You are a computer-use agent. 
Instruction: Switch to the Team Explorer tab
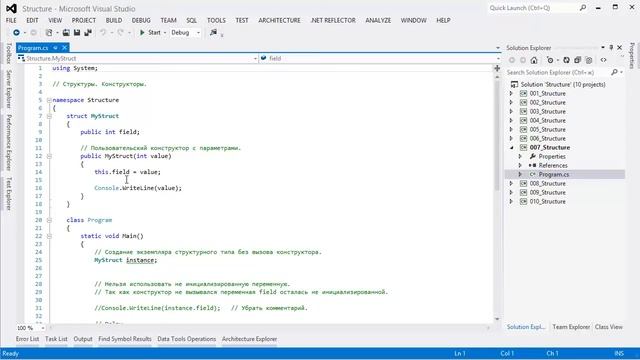571,327
